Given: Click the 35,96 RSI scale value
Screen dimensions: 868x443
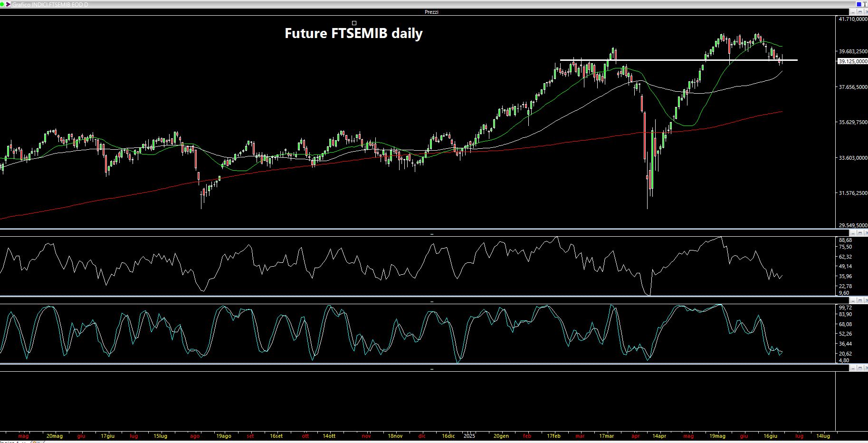Looking at the screenshot, I should click(845, 276).
